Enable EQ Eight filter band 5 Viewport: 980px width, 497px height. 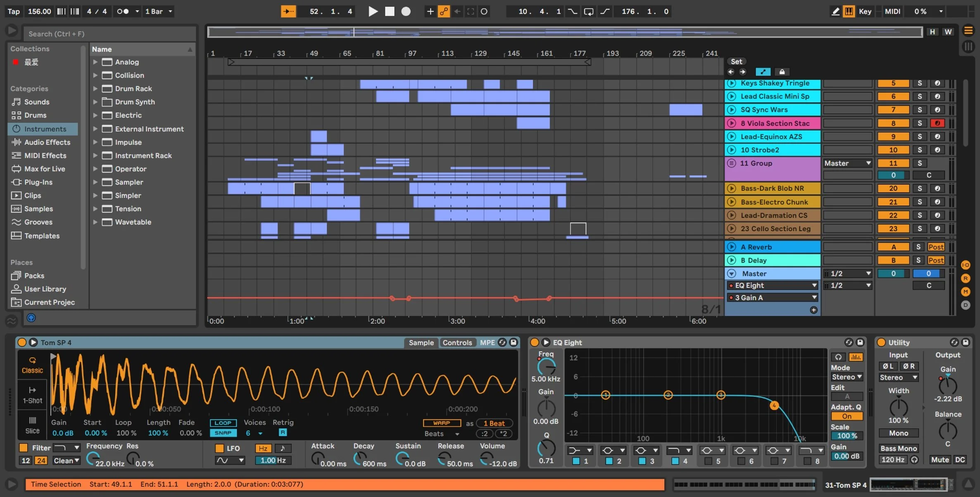point(708,461)
